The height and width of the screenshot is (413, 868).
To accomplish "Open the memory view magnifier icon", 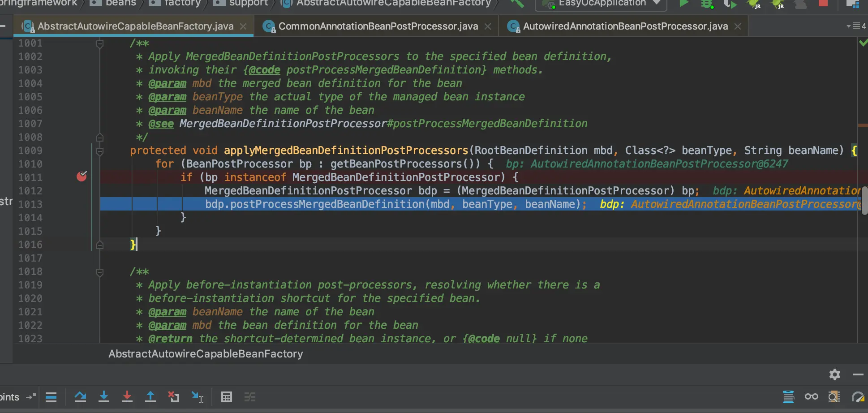I will click(834, 397).
